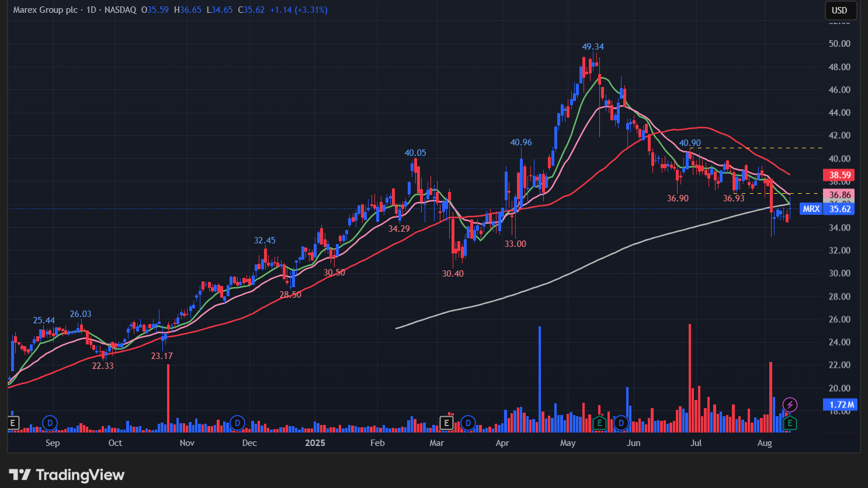Click the red 38.59 price label

coord(840,175)
